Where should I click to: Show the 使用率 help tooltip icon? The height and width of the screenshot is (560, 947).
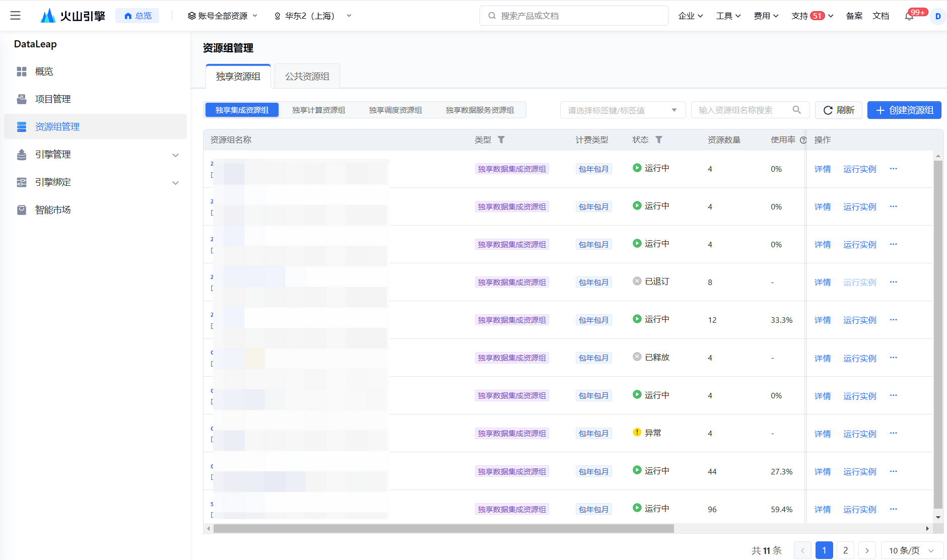(803, 140)
